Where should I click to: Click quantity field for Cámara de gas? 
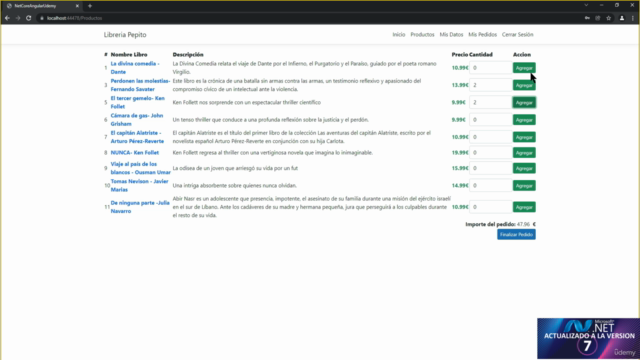coord(491,120)
